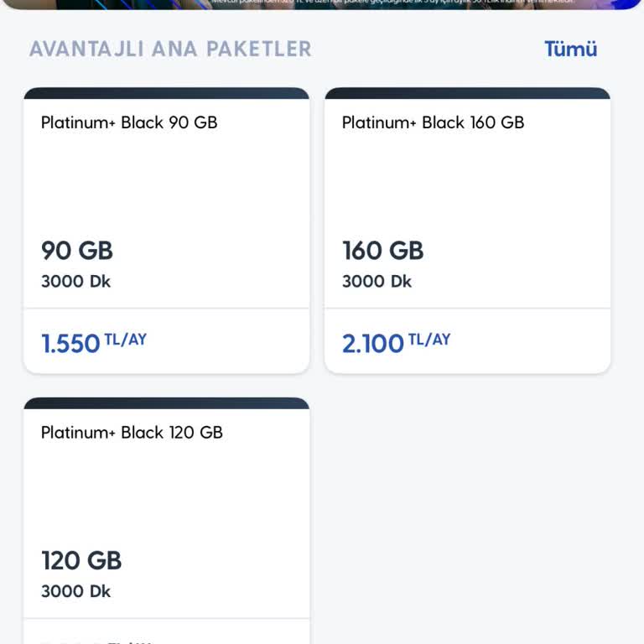Click the 1.550 TL/AY price
The image size is (644, 644).
[71, 343]
